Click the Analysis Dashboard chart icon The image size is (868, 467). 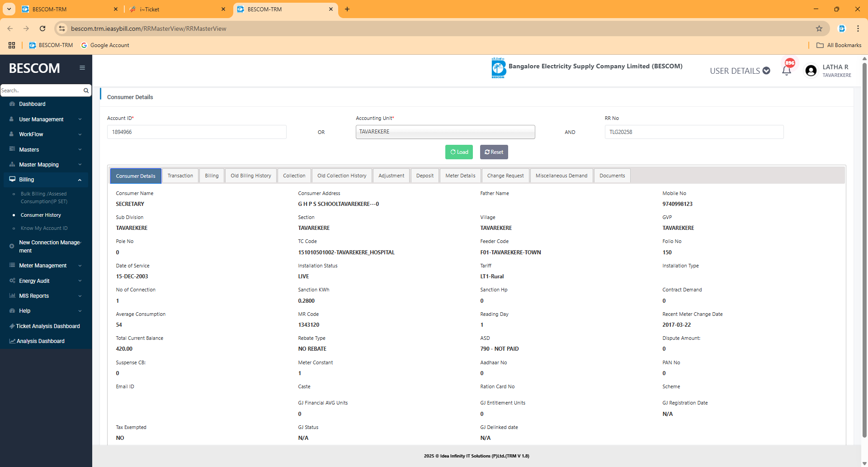(12, 341)
